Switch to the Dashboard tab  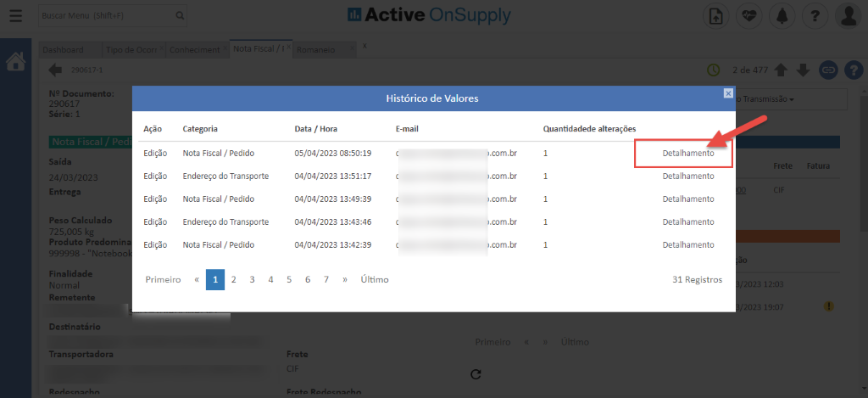click(x=63, y=50)
